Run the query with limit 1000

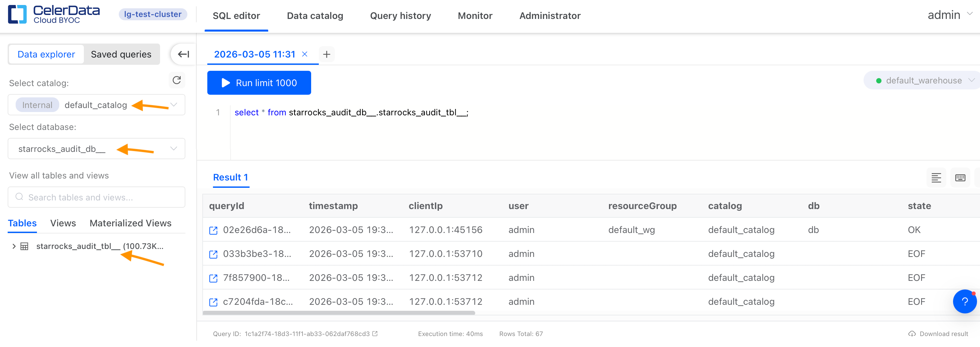[x=259, y=83]
